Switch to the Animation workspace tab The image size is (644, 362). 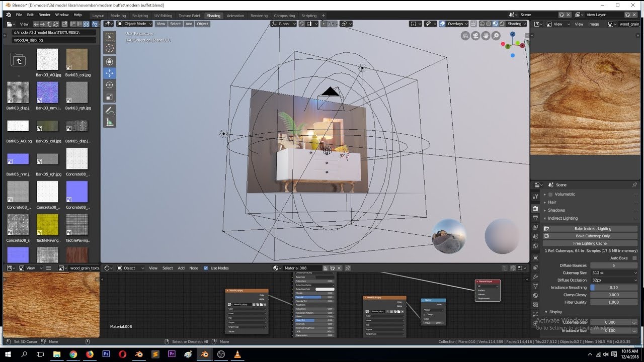coord(235,16)
